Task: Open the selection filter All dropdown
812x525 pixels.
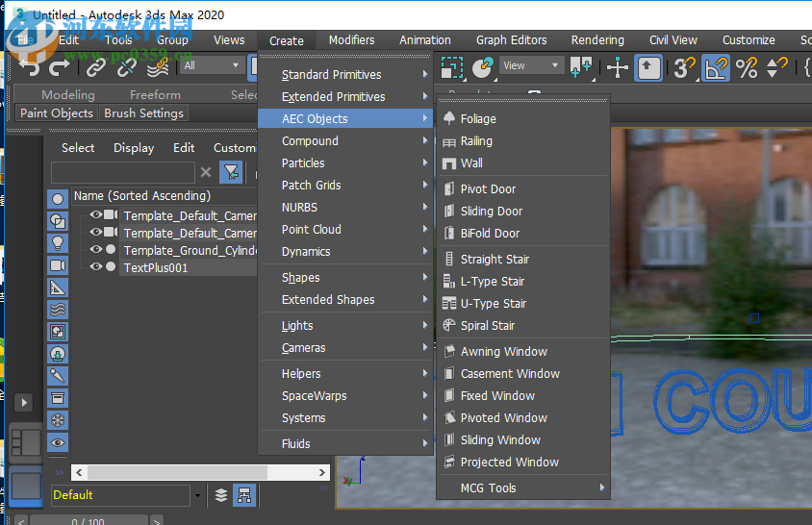Action: tap(211, 65)
